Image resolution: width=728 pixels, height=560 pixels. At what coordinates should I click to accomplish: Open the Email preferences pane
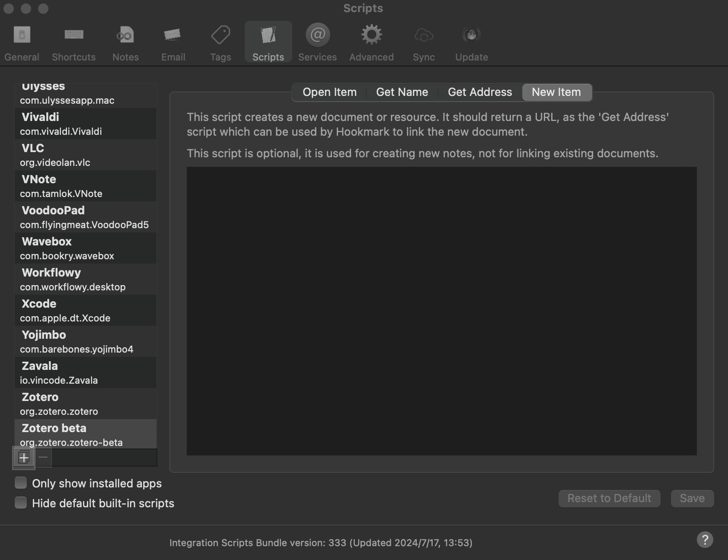[173, 43]
